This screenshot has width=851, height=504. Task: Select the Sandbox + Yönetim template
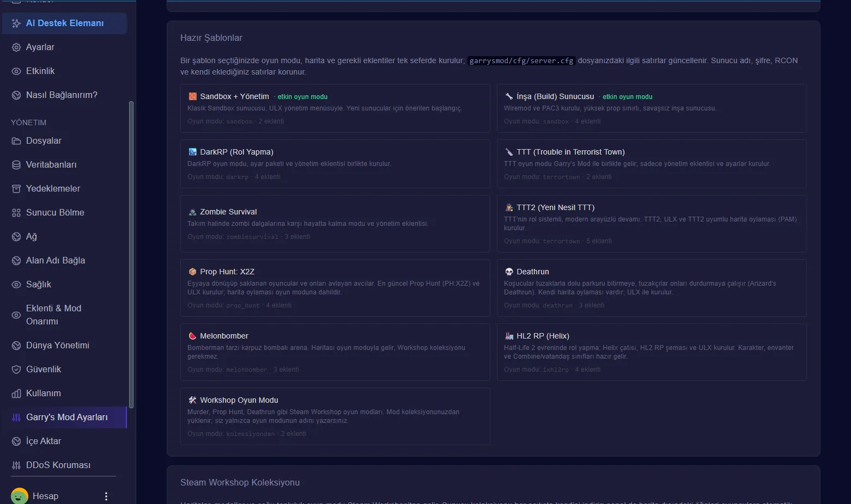coord(335,108)
